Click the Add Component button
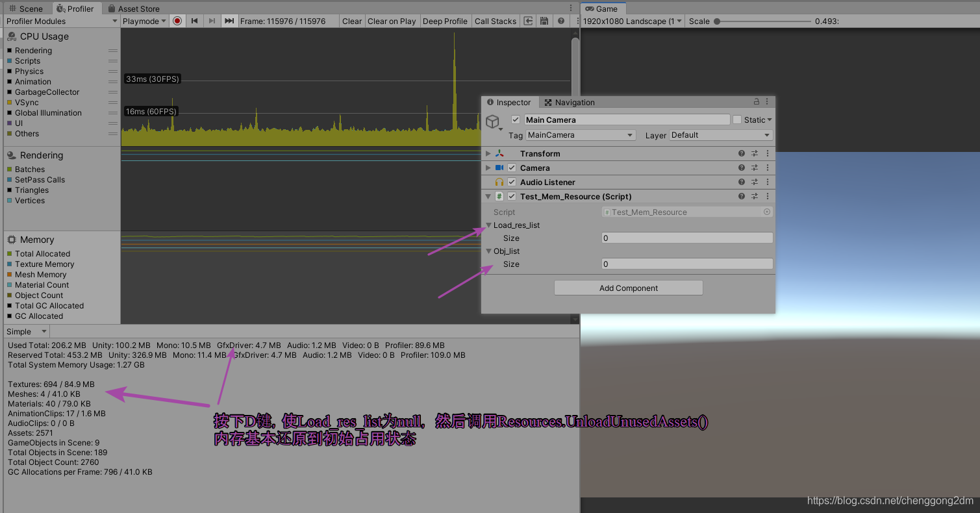980x513 pixels. pyautogui.click(x=628, y=288)
